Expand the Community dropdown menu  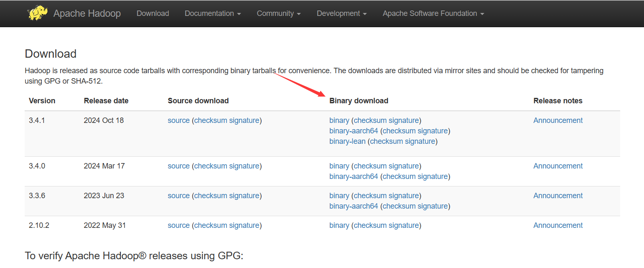point(279,13)
